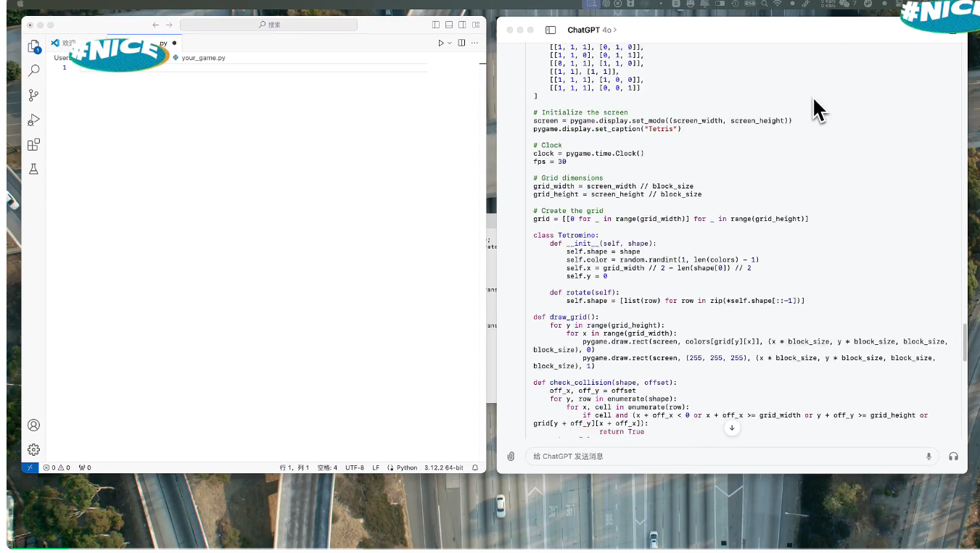Screen dimensions: 980x553
Task: Attach a file with the paperclip icon
Action: click(511, 457)
